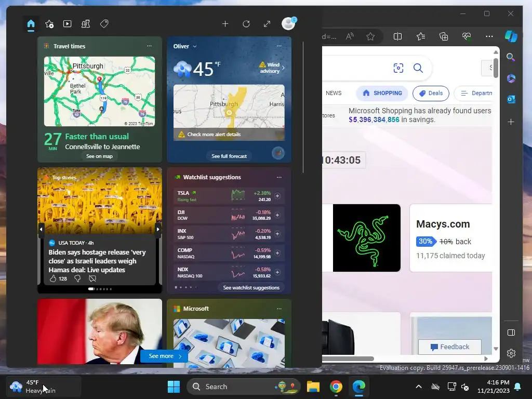Open Windows Start menu

point(174,387)
